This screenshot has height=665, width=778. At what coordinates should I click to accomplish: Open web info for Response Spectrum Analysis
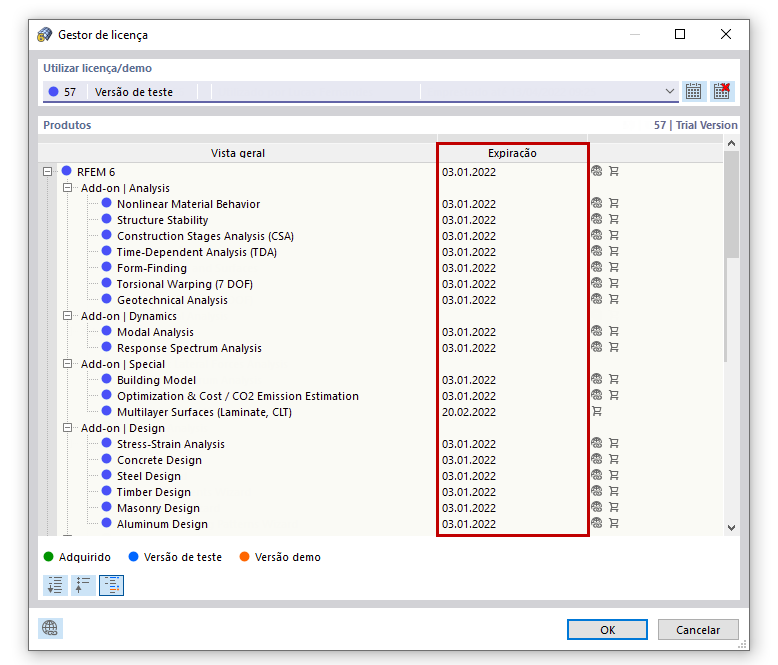[596, 347]
